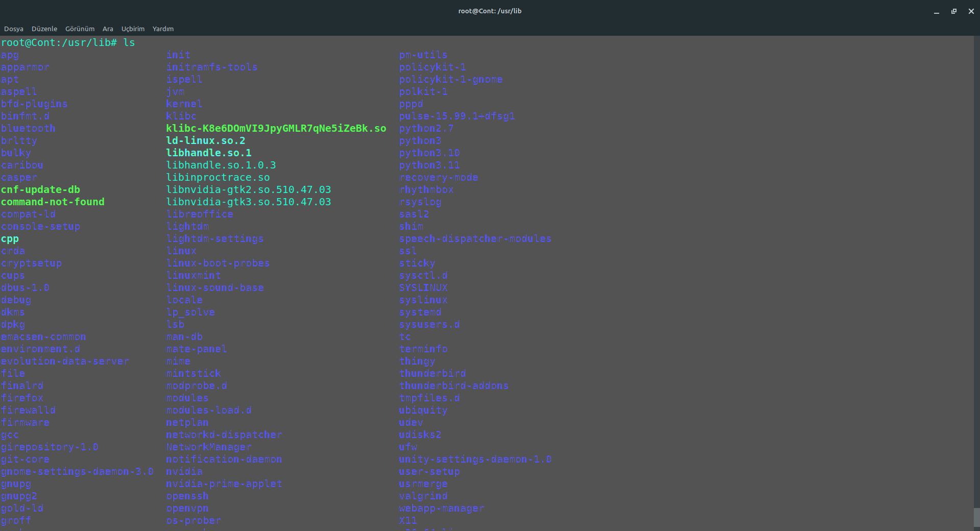
Task: Click the 'cryptsetup' directory name
Action: pyautogui.click(x=31, y=263)
